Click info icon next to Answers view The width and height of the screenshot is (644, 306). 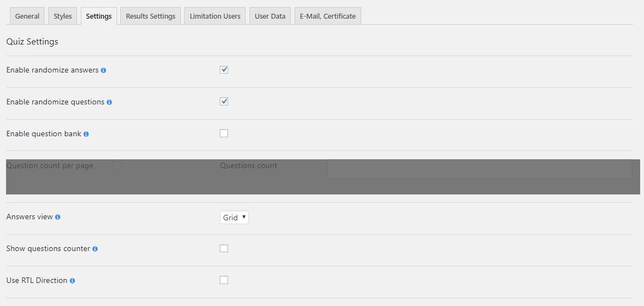click(58, 217)
